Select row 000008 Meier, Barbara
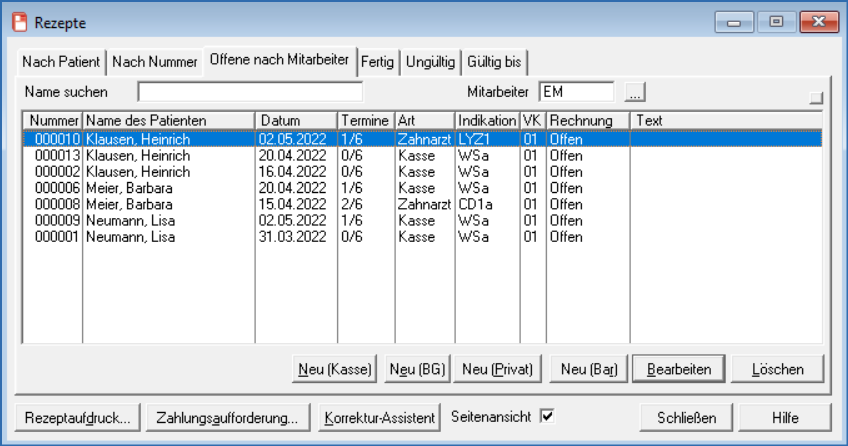The height and width of the screenshot is (446, 848). pyautogui.click(x=150, y=204)
